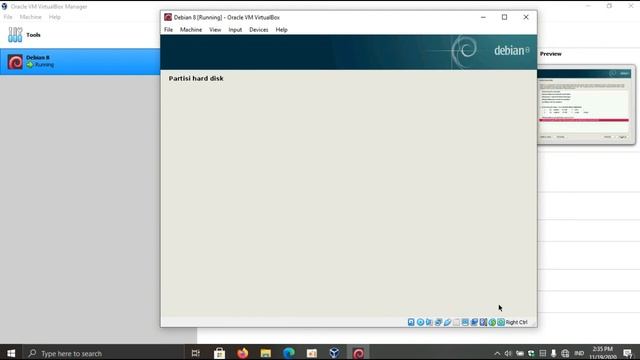640x360 pixels.
Task: Open Help menu in VirtualBox Manager window
Action: 54,17
